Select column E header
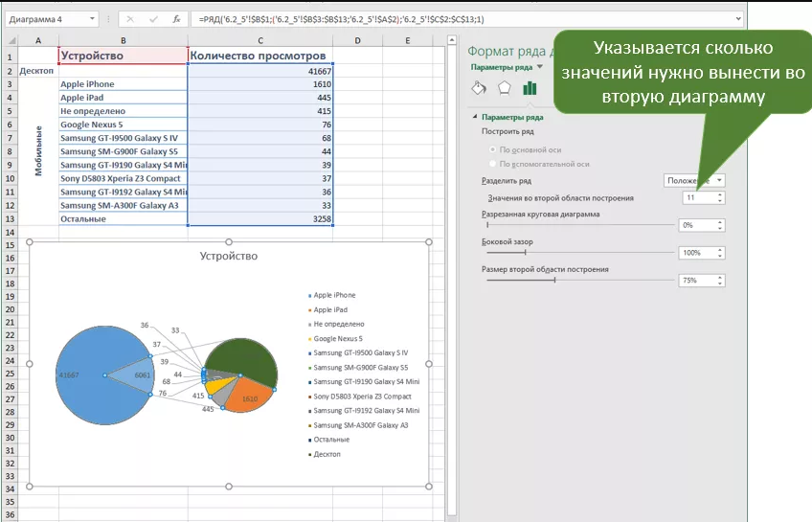This screenshot has width=812, height=522. pyautogui.click(x=408, y=40)
